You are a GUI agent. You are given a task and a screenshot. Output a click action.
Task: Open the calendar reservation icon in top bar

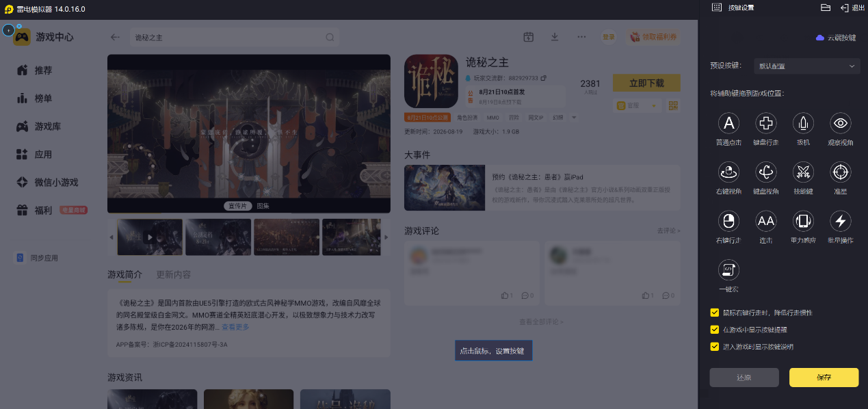(x=528, y=37)
